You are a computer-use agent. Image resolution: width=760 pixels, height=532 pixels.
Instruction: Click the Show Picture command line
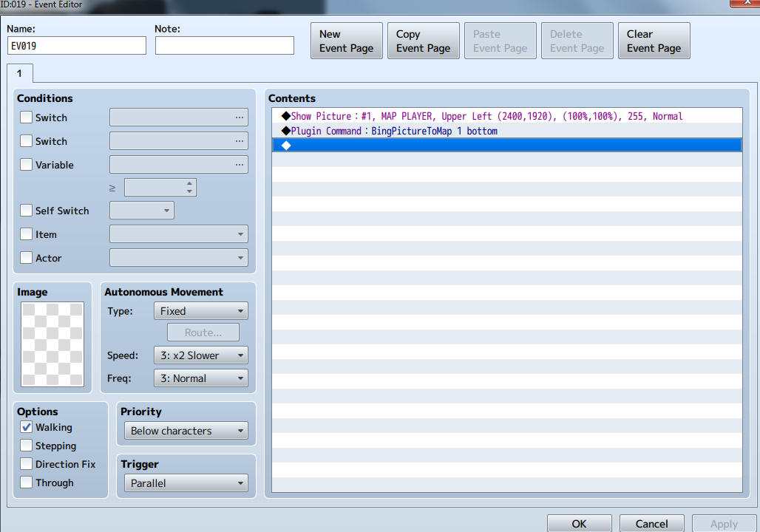click(x=507, y=116)
